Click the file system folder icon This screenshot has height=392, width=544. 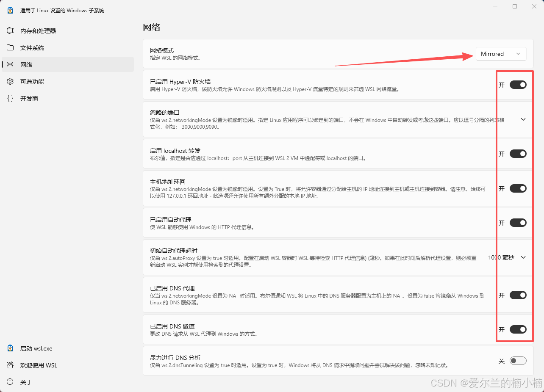tap(10, 48)
